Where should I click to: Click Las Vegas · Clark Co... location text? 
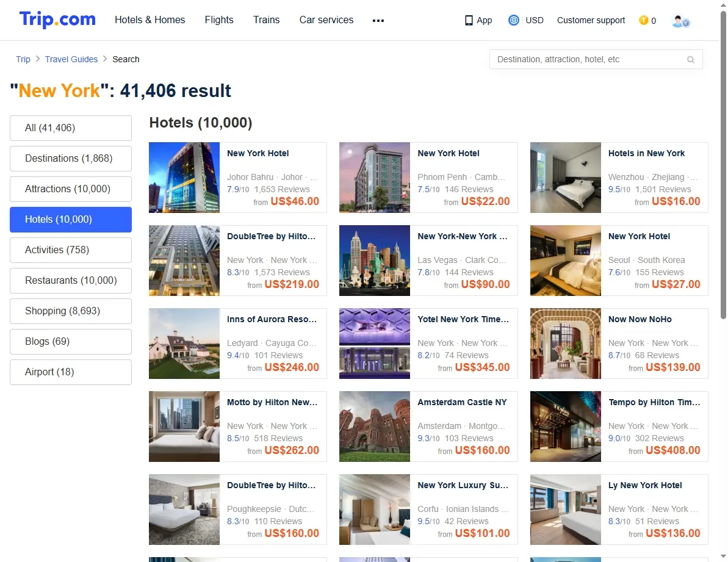tap(461, 261)
